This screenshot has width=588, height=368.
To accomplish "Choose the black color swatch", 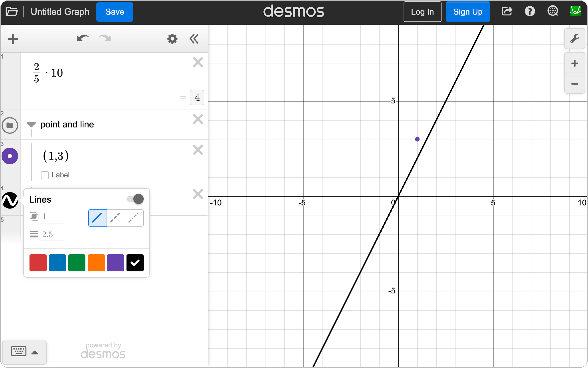I will (135, 263).
